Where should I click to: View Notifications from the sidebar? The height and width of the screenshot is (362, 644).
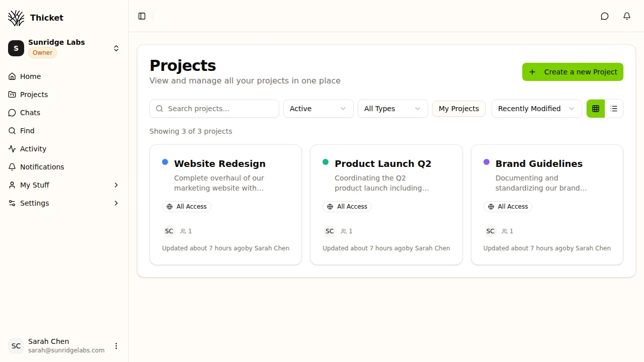(42, 166)
